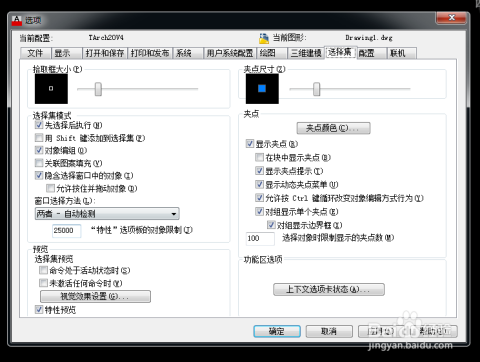Switch to the 绘图 tab

coord(272,53)
